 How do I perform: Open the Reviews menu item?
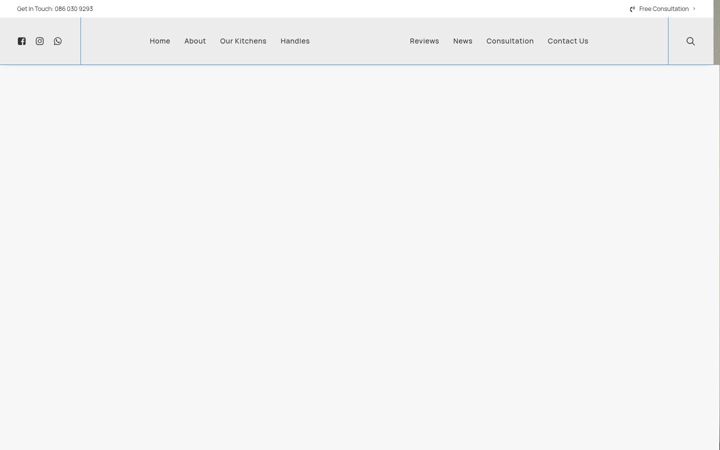(x=424, y=41)
